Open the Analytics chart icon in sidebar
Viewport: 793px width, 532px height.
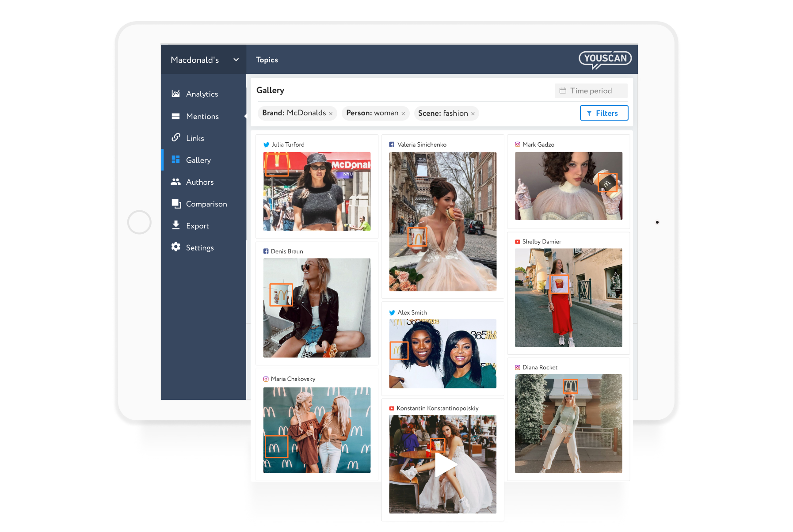coord(175,94)
